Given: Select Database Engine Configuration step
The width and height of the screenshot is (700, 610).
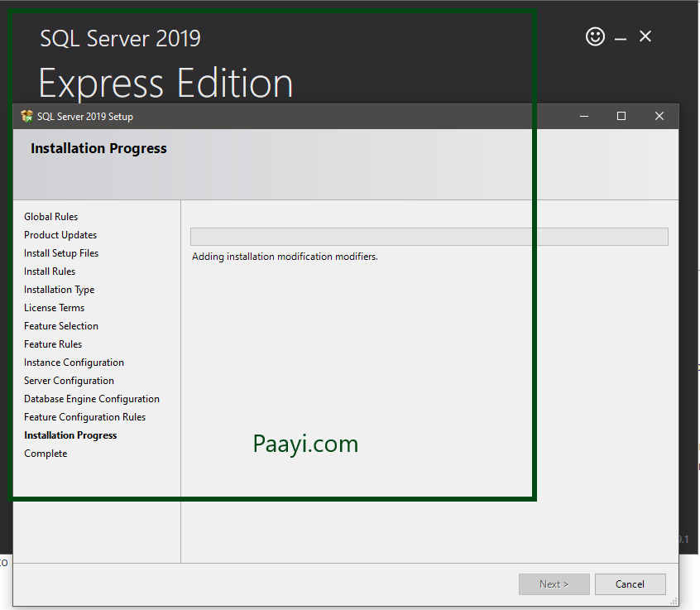Looking at the screenshot, I should [92, 399].
